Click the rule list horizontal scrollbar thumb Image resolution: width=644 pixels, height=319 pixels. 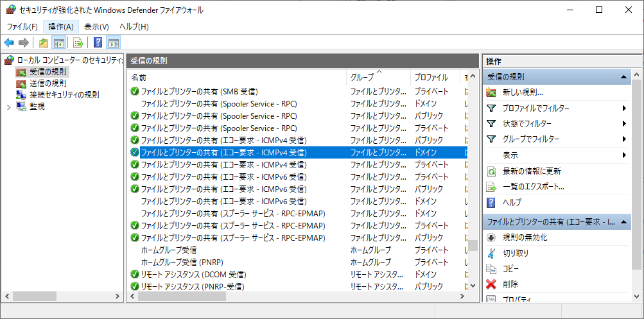(x=182, y=296)
